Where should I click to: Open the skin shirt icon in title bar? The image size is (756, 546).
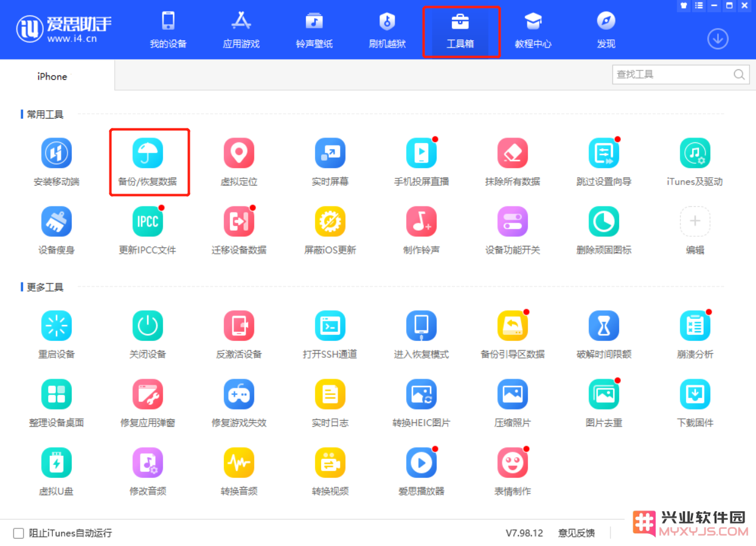684,5
